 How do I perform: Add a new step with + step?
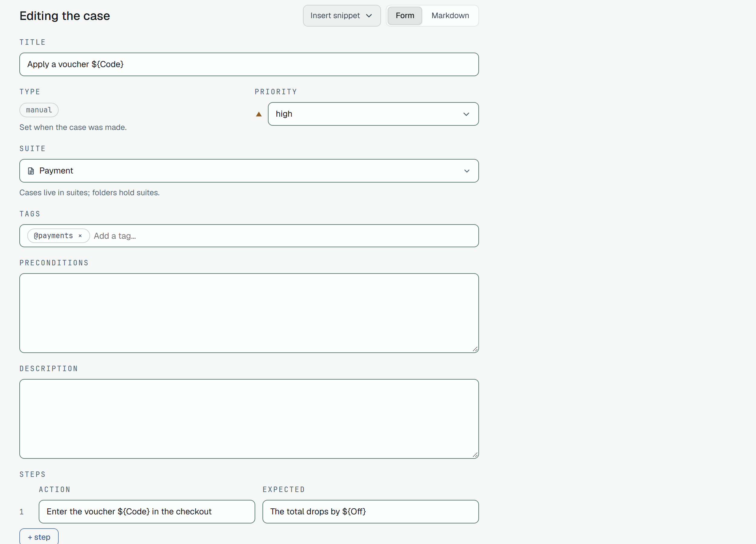coord(39,537)
